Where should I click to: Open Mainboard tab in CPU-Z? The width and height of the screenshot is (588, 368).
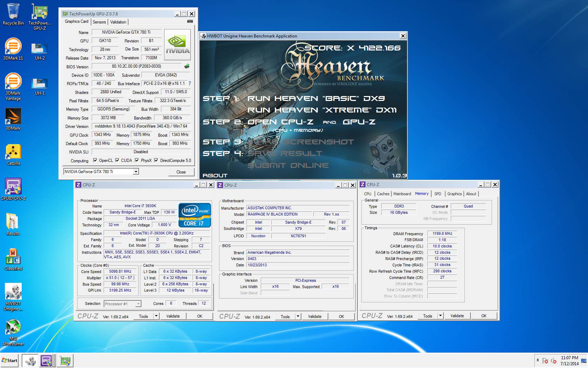coord(402,194)
